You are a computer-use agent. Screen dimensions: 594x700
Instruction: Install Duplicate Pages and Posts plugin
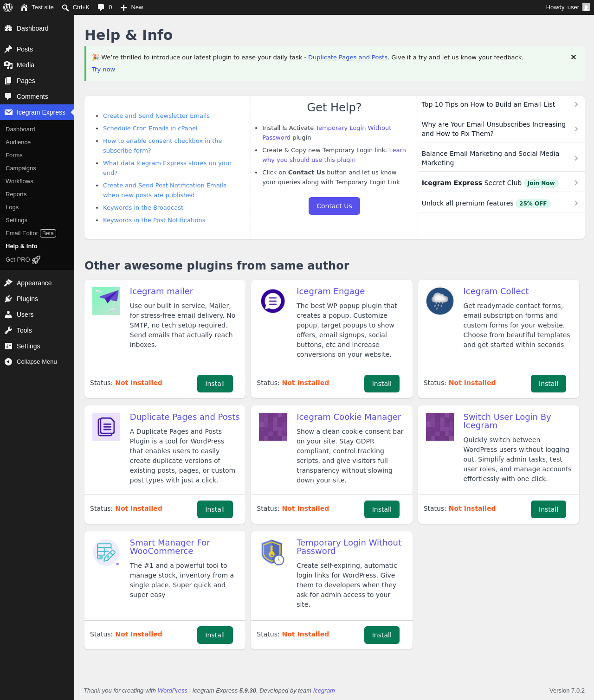pos(215,509)
